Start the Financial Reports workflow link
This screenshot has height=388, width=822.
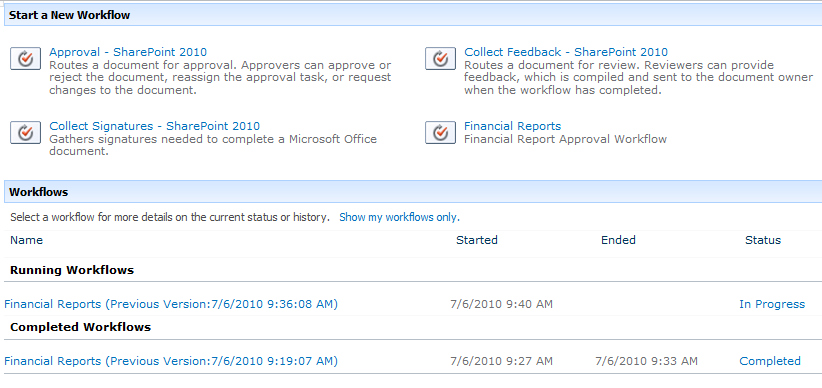click(x=513, y=126)
